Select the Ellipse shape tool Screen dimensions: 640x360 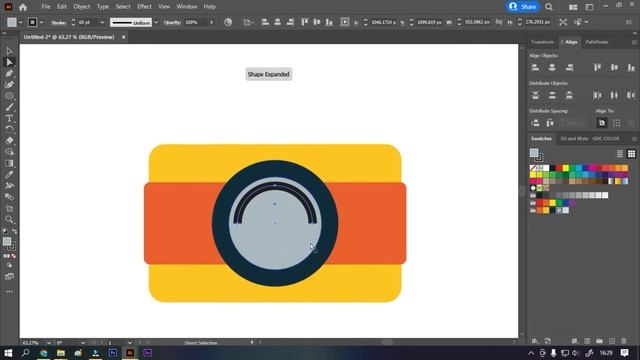(x=9, y=96)
